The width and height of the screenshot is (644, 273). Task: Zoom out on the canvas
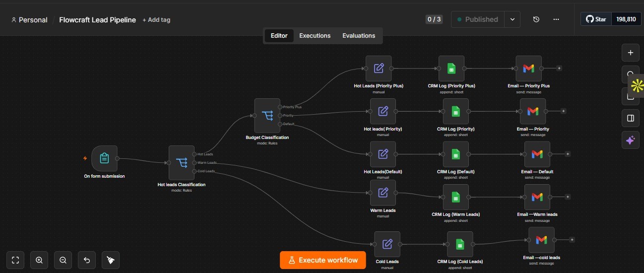63,260
